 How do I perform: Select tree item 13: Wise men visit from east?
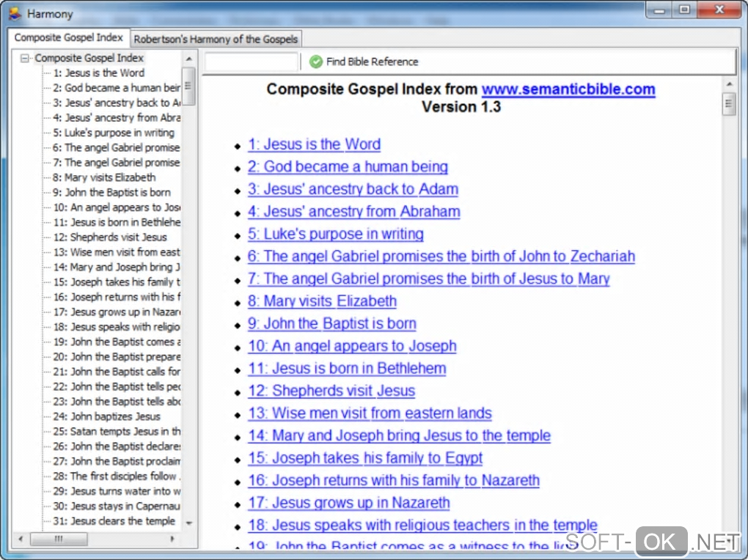pyautogui.click(x=117, y=252)
